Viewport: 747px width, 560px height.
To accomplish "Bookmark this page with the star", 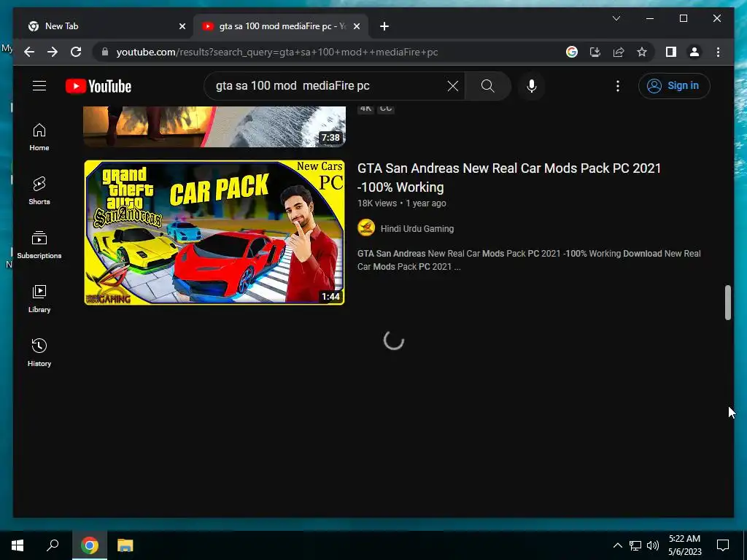I will click(642, 52).
